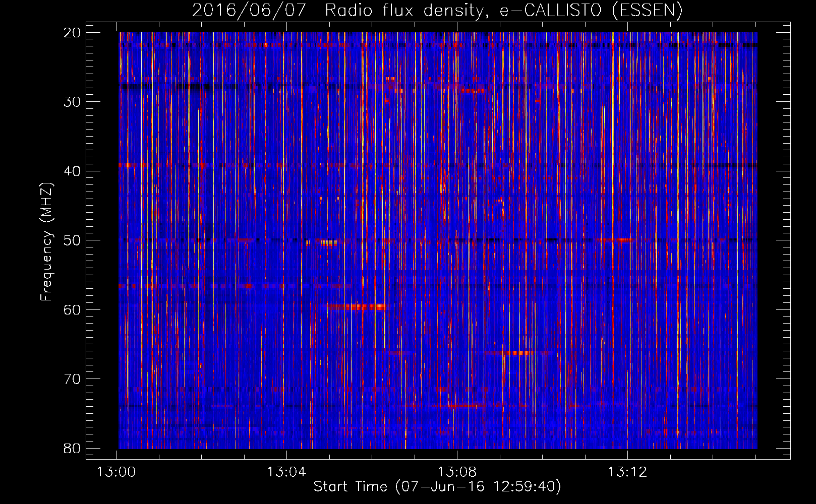
Task: Click the bright red burst near 60 MHz
Action: 357,306
